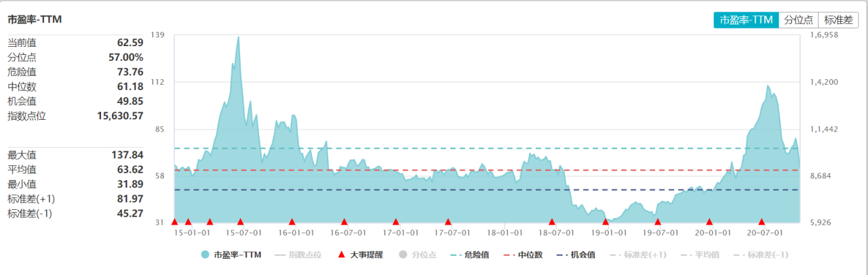Screen dimensions: 868x275
Task: Click the event marker near 19-01-01
Action: [606, 221]
